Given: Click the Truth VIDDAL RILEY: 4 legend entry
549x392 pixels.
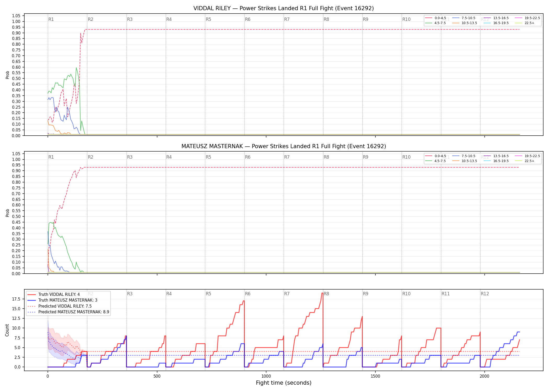Looking at the screenshot, I should click(x=54, y=295).
